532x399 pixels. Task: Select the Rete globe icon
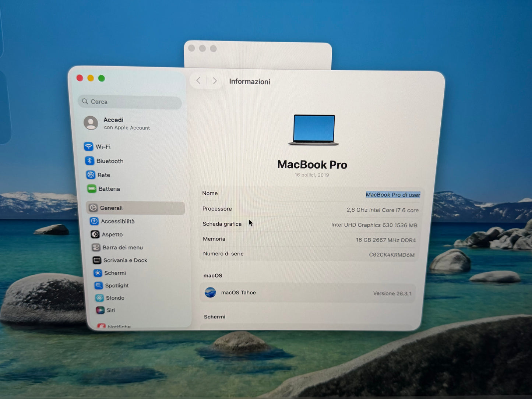click(x=91, y=174)
